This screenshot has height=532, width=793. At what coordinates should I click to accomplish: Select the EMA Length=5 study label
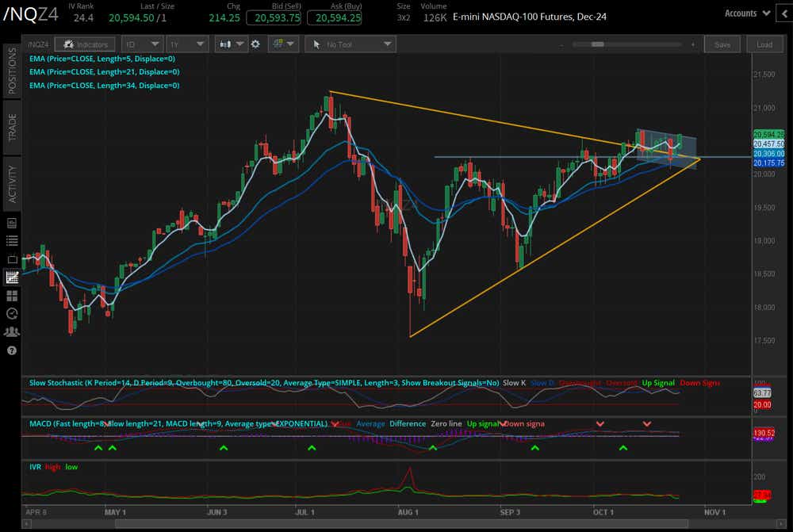tap(102, 59)
